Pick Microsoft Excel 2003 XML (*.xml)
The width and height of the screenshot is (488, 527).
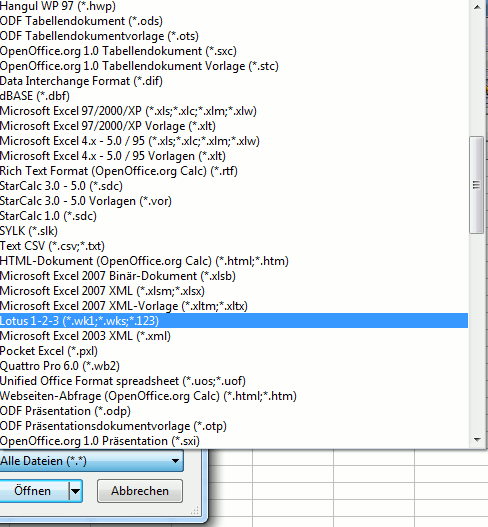[x=234, y=336]
